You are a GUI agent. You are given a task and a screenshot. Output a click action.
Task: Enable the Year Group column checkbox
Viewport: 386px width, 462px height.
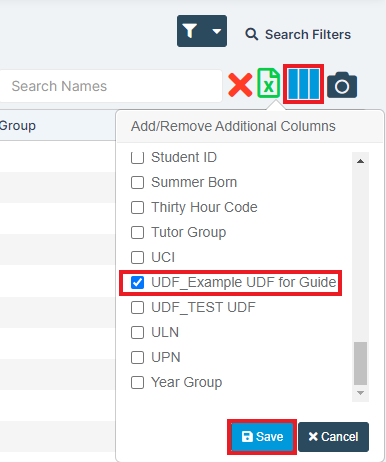point(137,382)
